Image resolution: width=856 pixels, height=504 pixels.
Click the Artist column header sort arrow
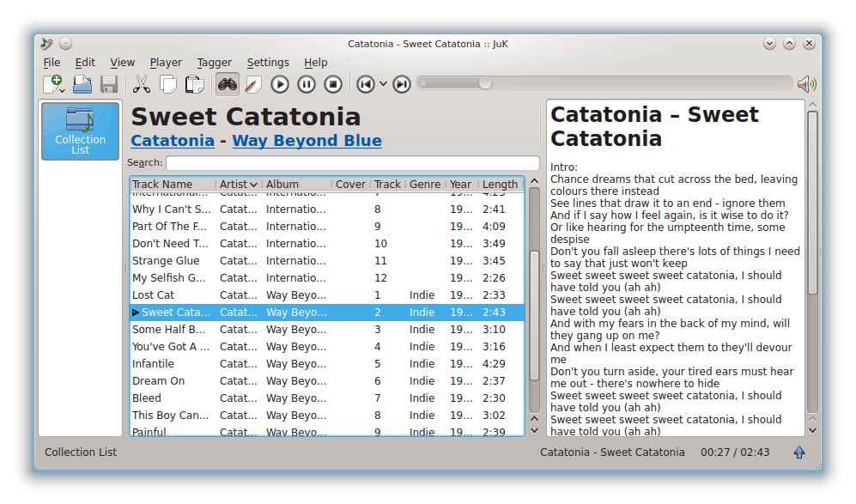(x=253, y=185)
